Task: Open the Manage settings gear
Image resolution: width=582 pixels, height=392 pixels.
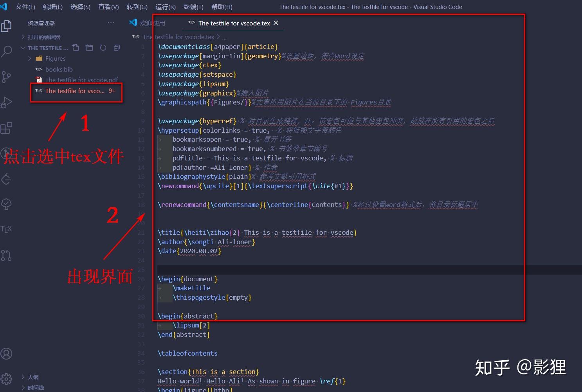Action: [x=7, y=379]
